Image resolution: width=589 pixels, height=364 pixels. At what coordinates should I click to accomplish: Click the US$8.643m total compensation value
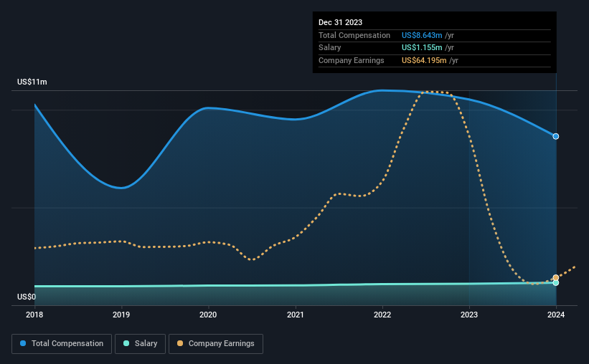(x=422, y=35)
